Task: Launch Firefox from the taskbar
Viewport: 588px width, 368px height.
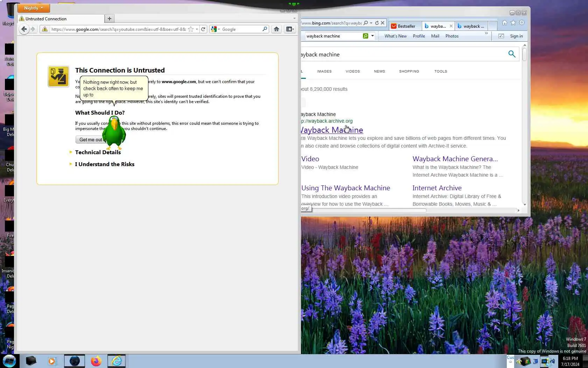Action: [96, 361]
